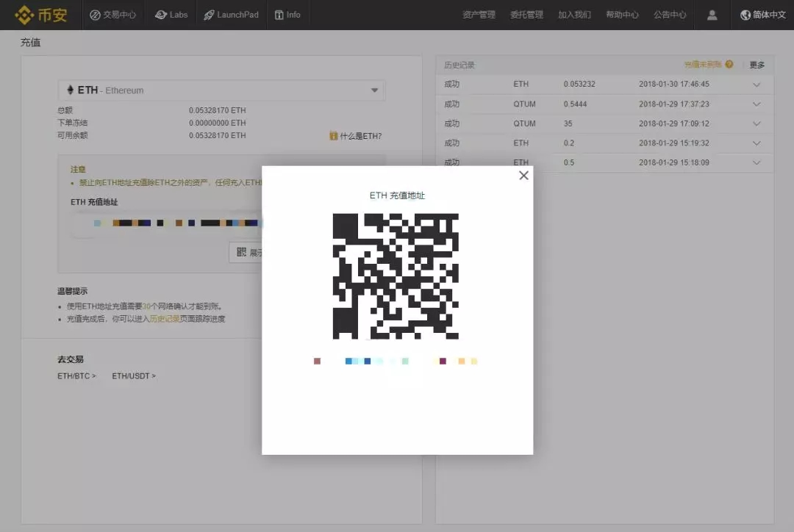Viewport: 794px width, 532px height.
Task: Select the 加入我们 nav link
Action: click(574, 15)
